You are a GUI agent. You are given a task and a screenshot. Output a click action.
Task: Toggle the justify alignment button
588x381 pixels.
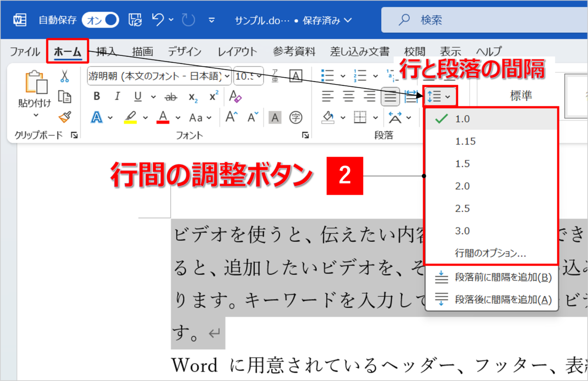click(390, 97)
